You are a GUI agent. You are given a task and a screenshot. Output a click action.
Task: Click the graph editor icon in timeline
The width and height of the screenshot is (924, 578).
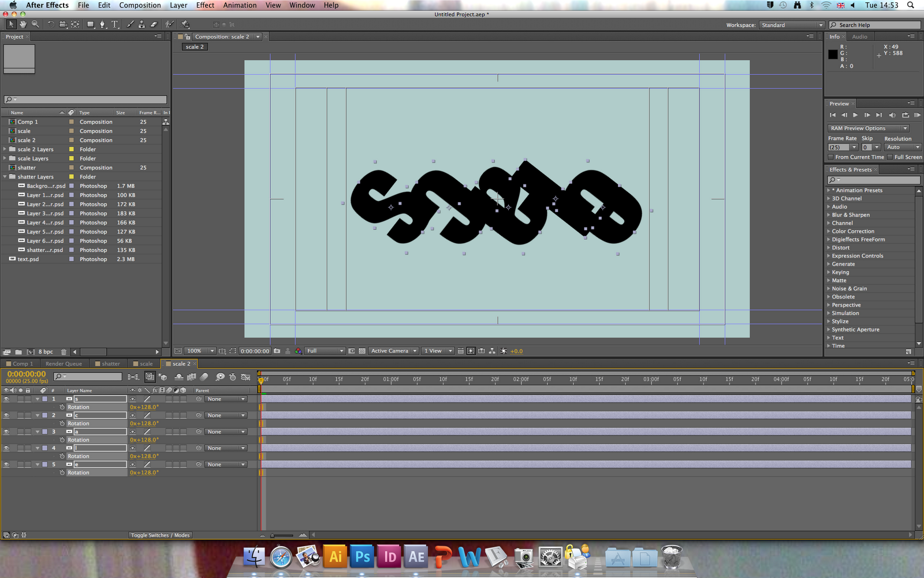(245, 377)
